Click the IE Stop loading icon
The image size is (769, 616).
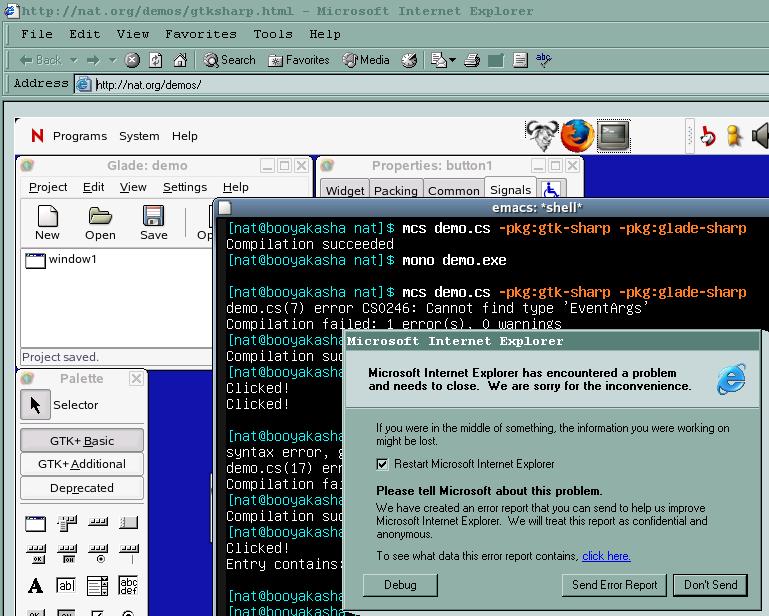132,60
